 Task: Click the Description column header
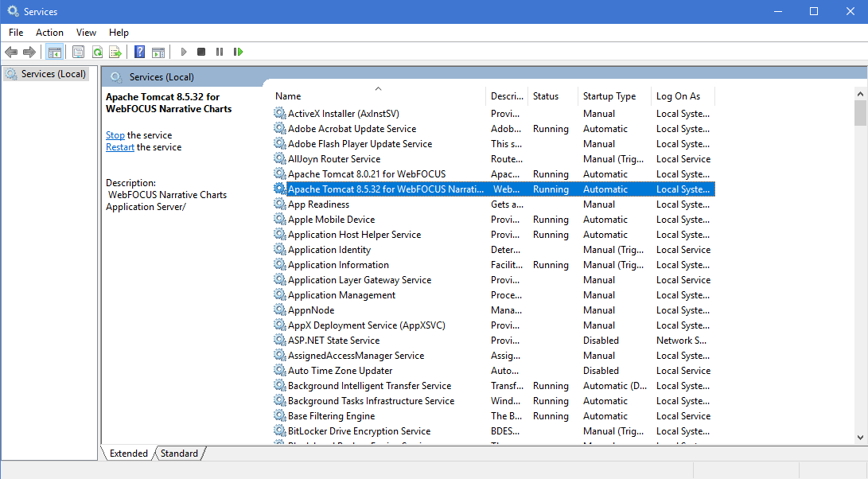[x=507, y=95]
